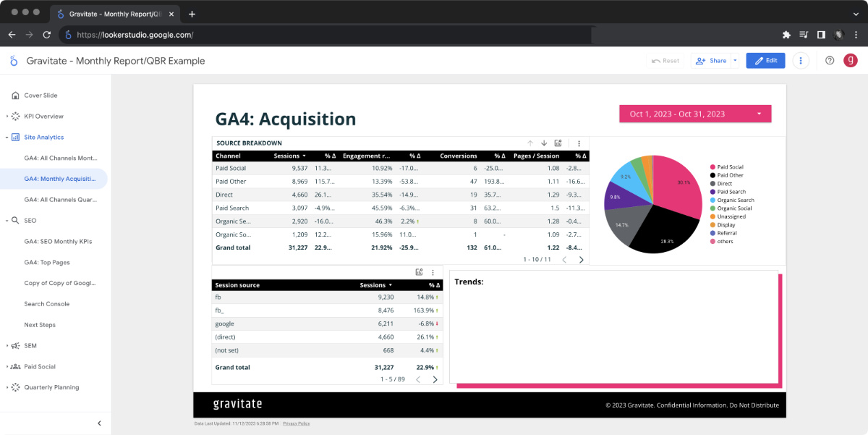Open the three-dot menu for the session source table

coord(433,272)
